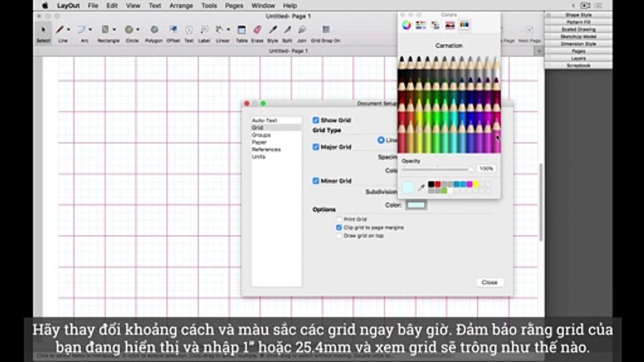Toggle Grid Snap On toolbar button

326,30
